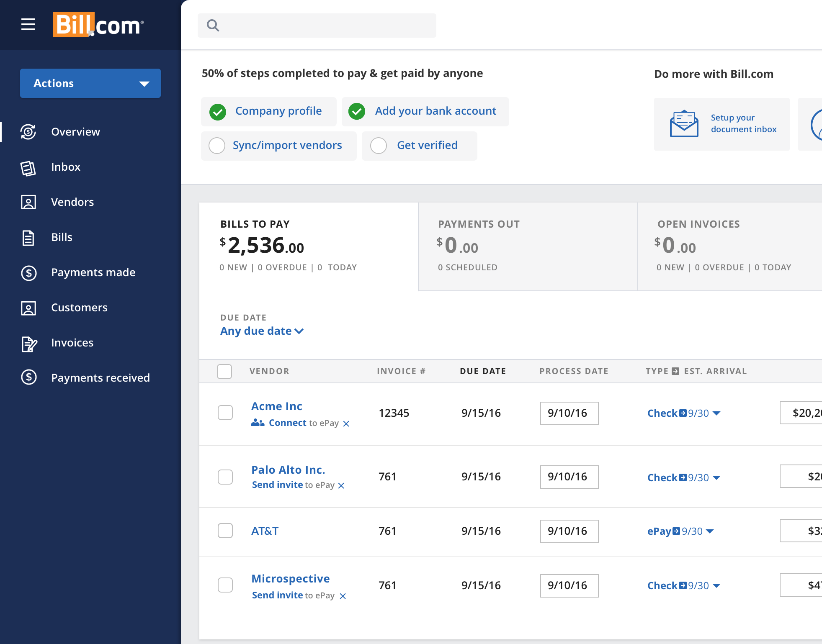Dismiss Palo Alto Inc. ePay invite
Viewport: 822px width, 644px height.
(341, 486)
